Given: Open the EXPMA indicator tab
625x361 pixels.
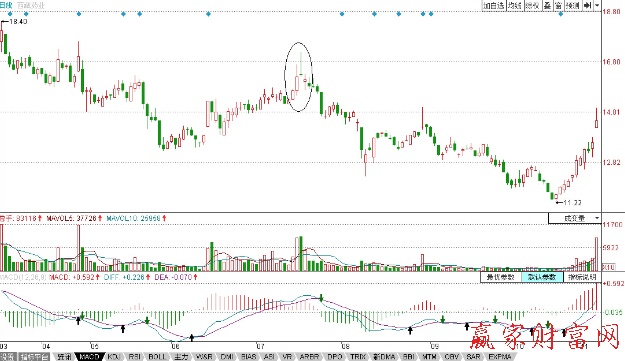Looking at the screenshot, I should coord(499,357).
